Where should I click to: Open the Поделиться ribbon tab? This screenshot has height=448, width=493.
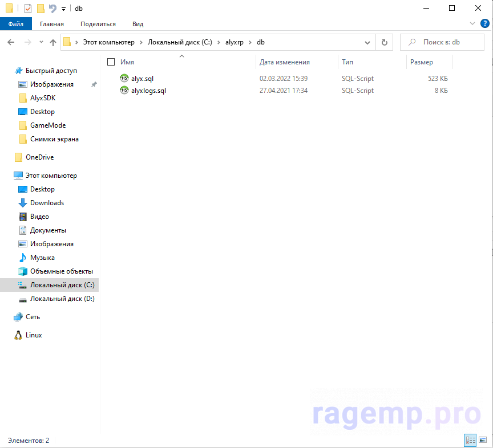[98, 24]
